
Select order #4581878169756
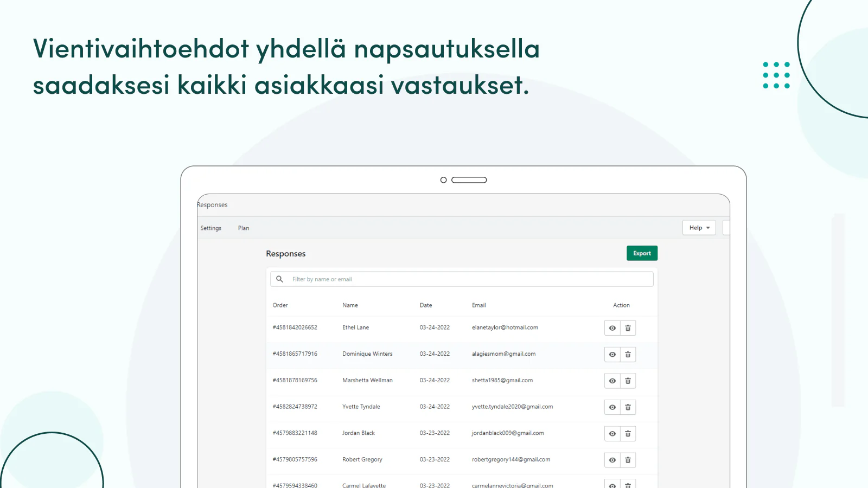click(x=295, y=381)
